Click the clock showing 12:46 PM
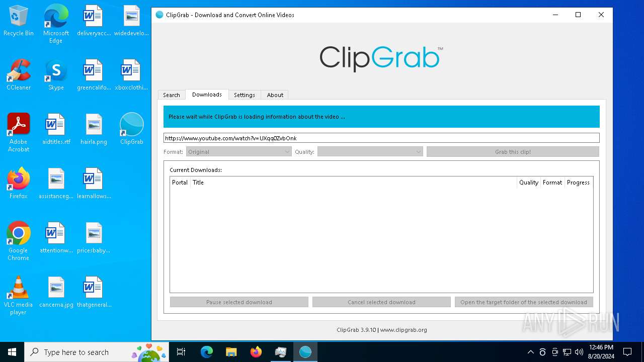 coord(601,352)
